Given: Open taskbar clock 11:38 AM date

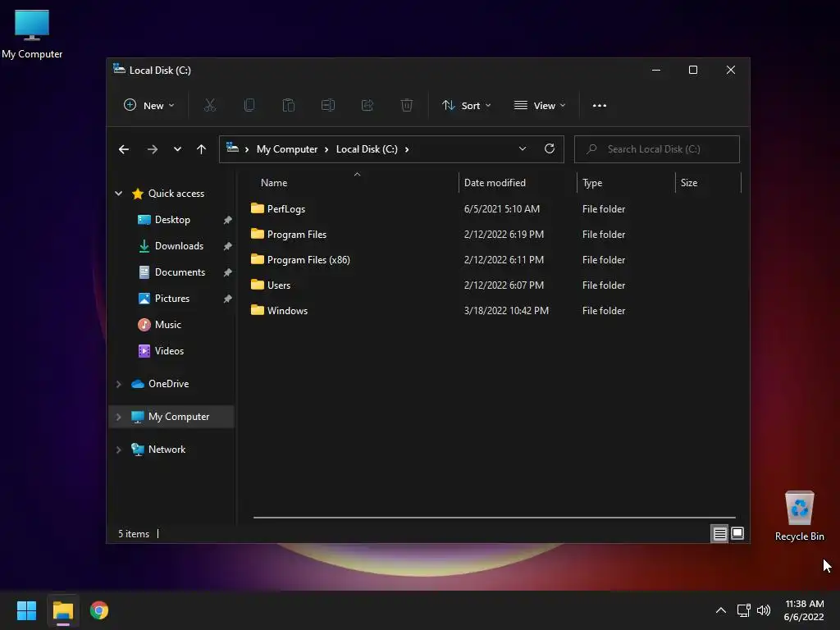Looking at the screenshot, I should (x=804, y=610).
